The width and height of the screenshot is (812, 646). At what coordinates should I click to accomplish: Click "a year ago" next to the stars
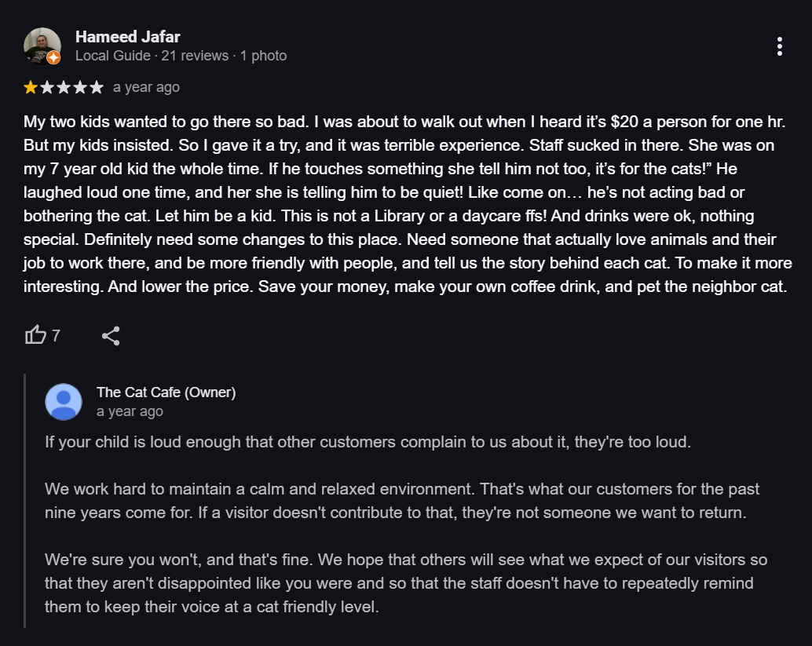pos(146,87)
